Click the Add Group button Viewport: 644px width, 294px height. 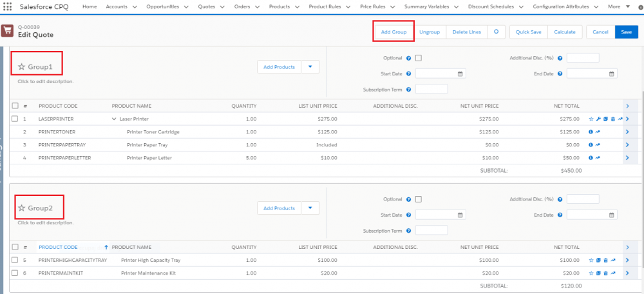(x=394, y=32)
